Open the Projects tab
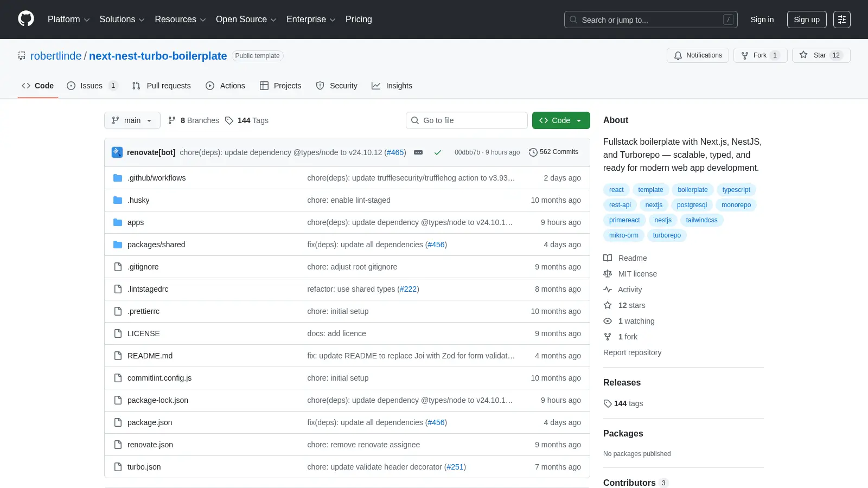Image resolution: width=868 pixels, height=488 pixels. (280, 86)
